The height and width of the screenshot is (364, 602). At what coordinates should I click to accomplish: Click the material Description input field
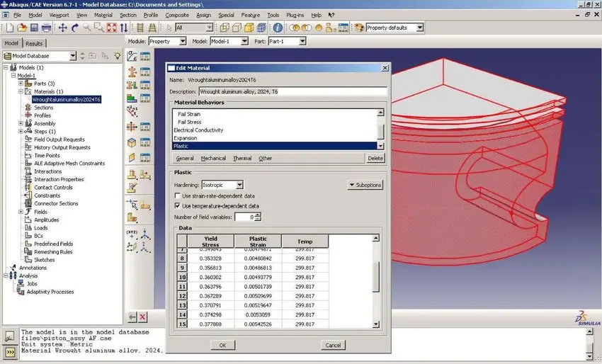(x=293, y=92)
